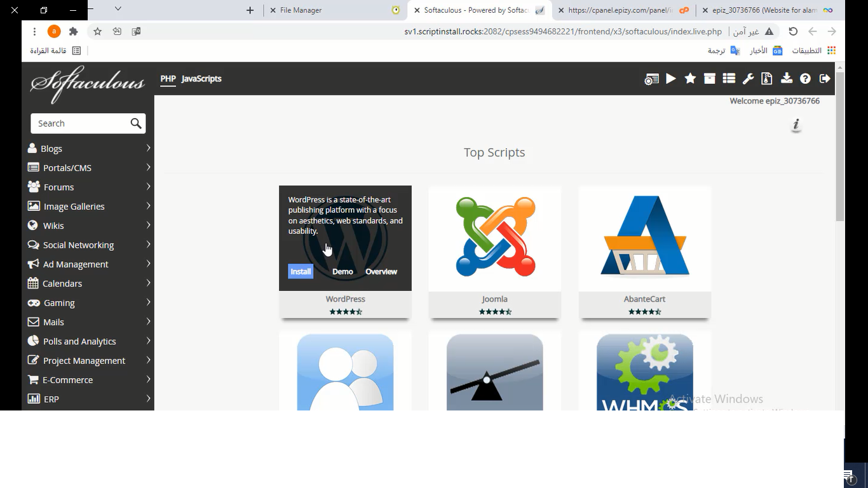Click the browser address bar URL
This screenshot has height=488, width=868.
click(x=563, y=31)
